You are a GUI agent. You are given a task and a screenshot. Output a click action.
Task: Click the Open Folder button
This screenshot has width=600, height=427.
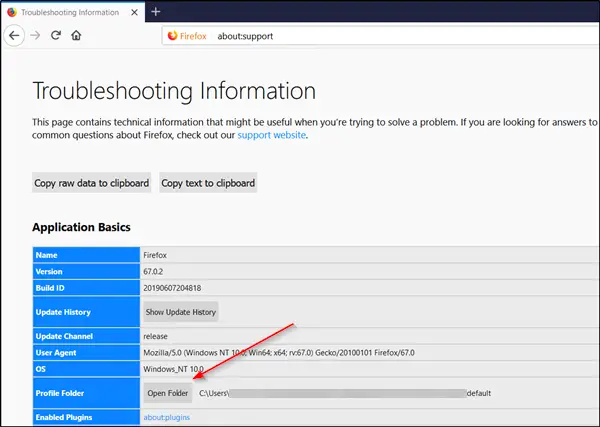click(x=168, y=393)
